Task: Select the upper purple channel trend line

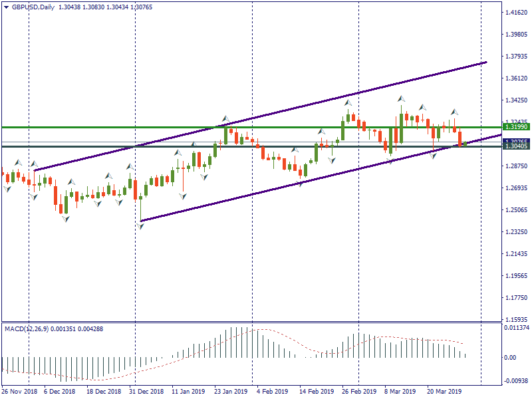Action: click(266, 114)
